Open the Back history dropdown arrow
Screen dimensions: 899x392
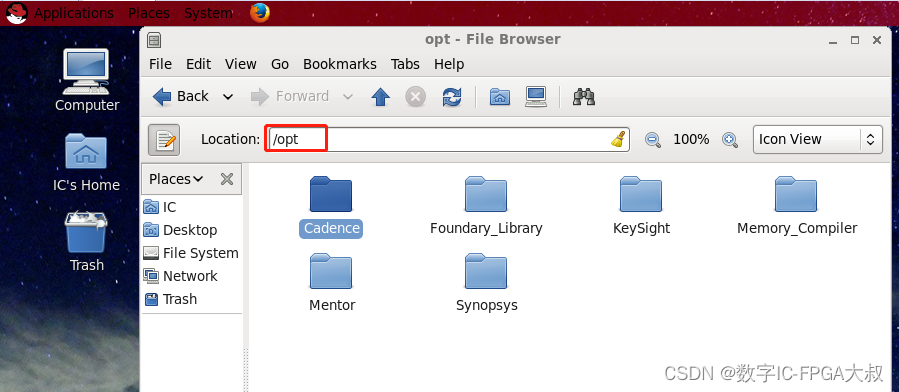[228, 97]
